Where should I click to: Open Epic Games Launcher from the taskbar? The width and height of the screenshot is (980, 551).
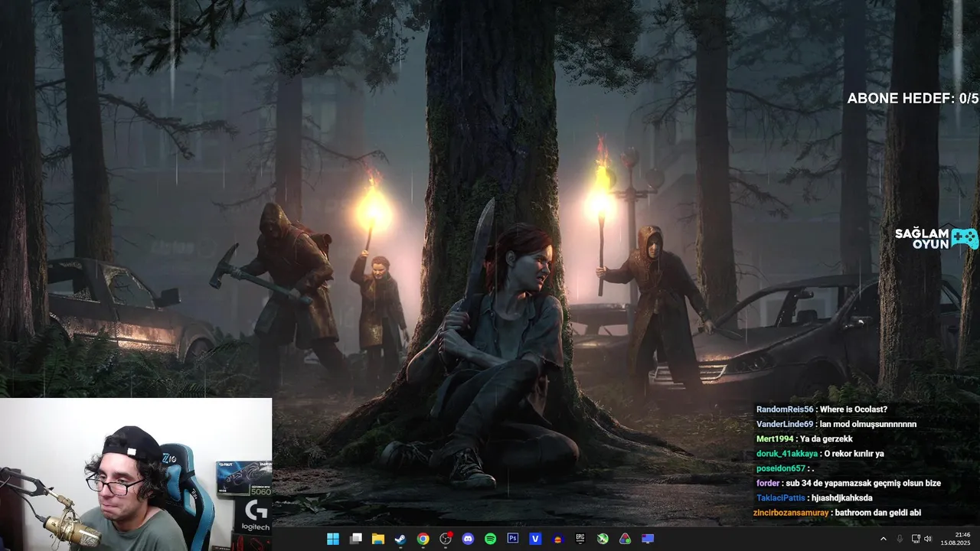tap(580, 539)
